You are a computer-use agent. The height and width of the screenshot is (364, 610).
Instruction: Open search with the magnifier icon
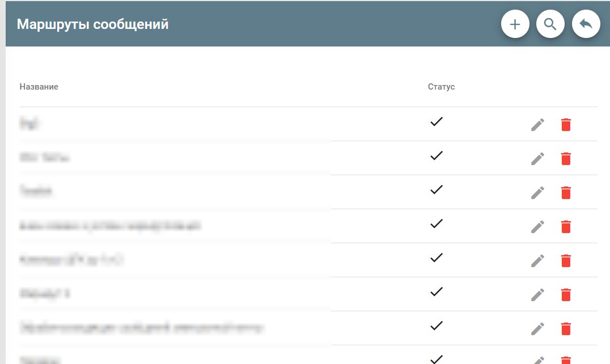[x=550, y=24]
